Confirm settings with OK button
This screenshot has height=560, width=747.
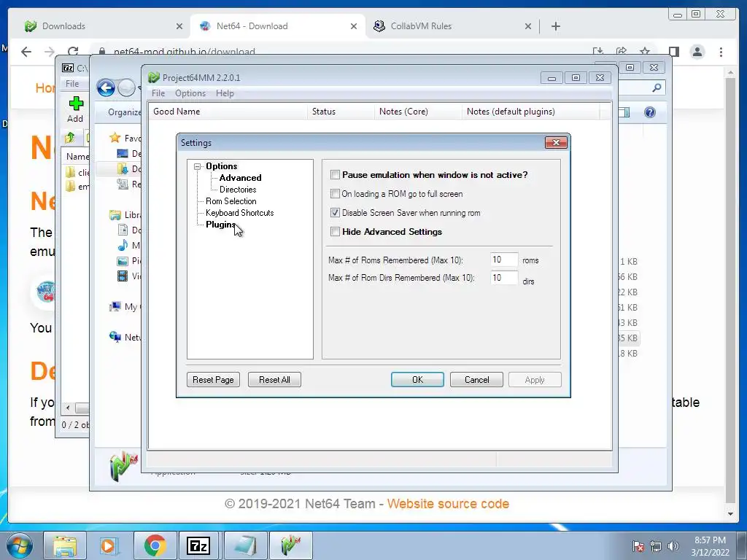[x=417, y=379]
